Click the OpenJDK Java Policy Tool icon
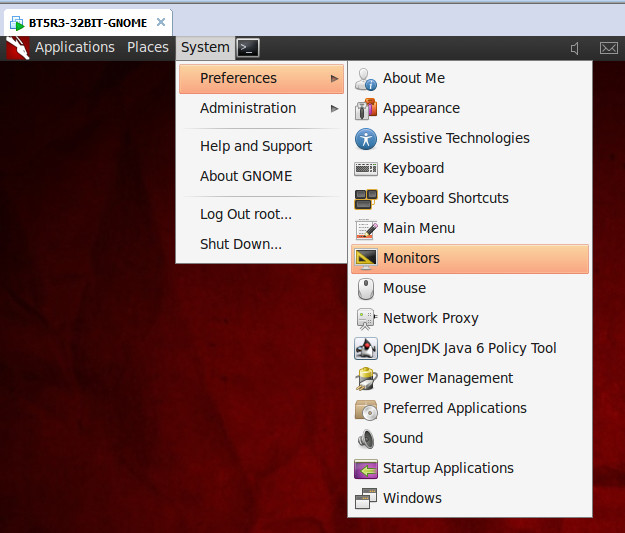Image resolution: width=625 pixels, height=533 pixels. (366, 348)
